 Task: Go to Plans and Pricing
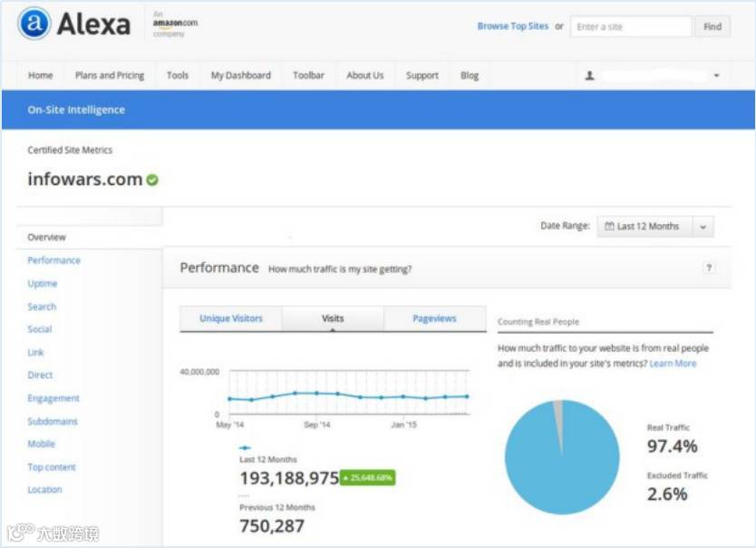110,75
